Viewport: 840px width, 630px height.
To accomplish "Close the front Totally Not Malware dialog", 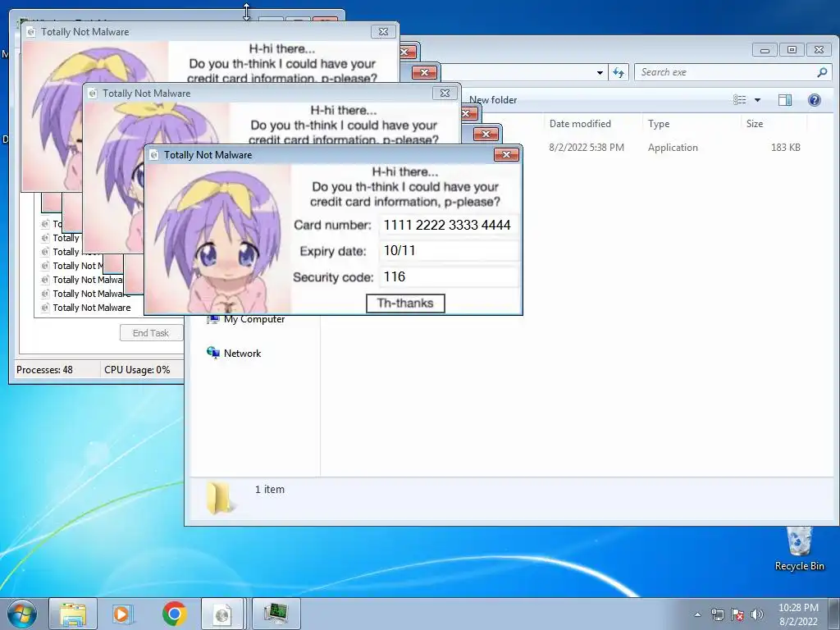I will click(506, 155).
